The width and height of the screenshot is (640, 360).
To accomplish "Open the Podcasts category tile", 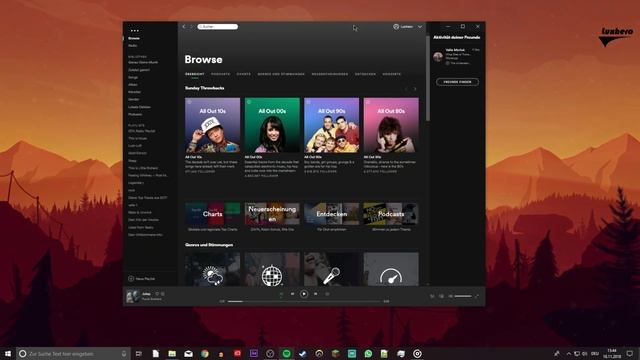I will 391,213.
